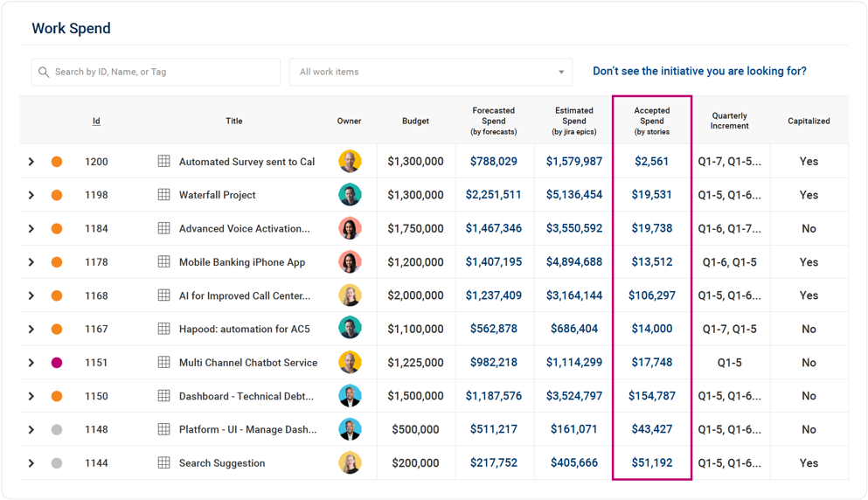
Task: Click gray status dot on row 1148
Action: (x=57, y=430)
